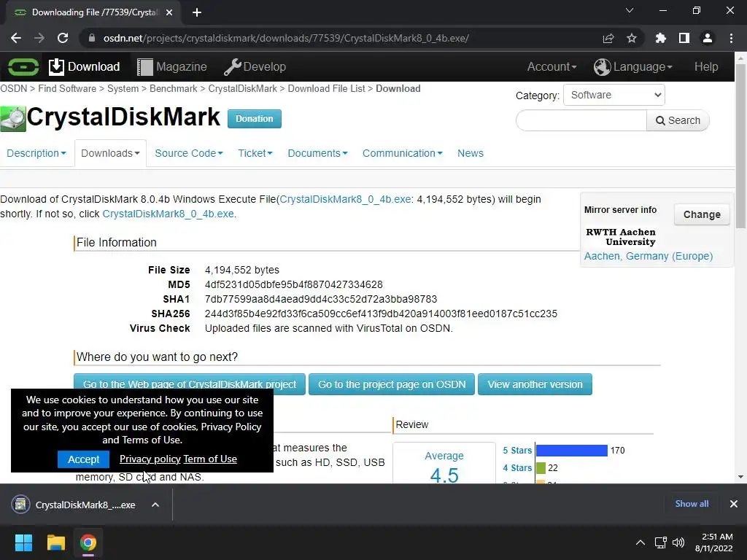Click the Donation button

(255, 119)
